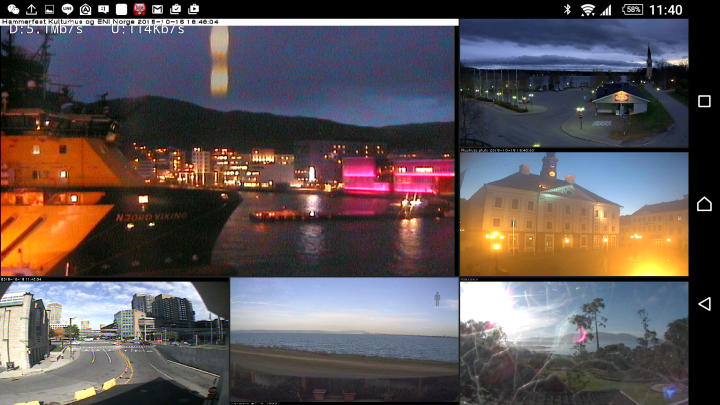Image resolution: width=720 pixels, height=405 pixels.
Task: Select the seaside shoreline camera
Action: [x=344, y=341]
